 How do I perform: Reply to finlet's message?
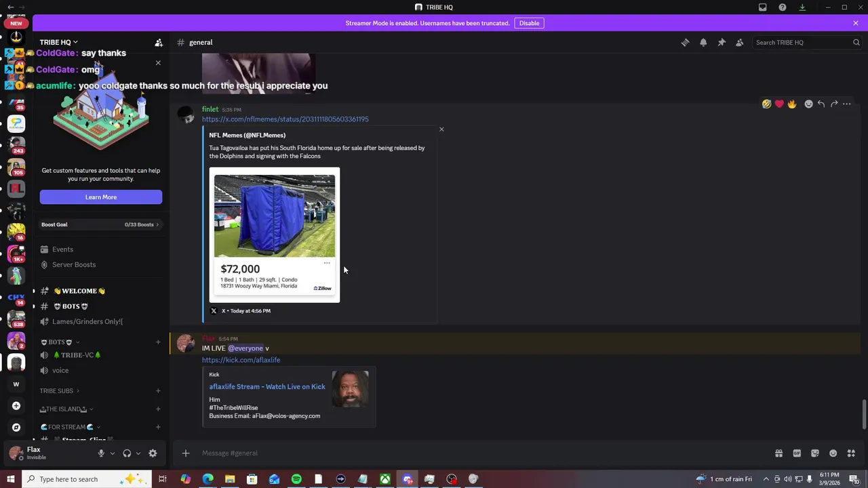click(x=821, y=104)
